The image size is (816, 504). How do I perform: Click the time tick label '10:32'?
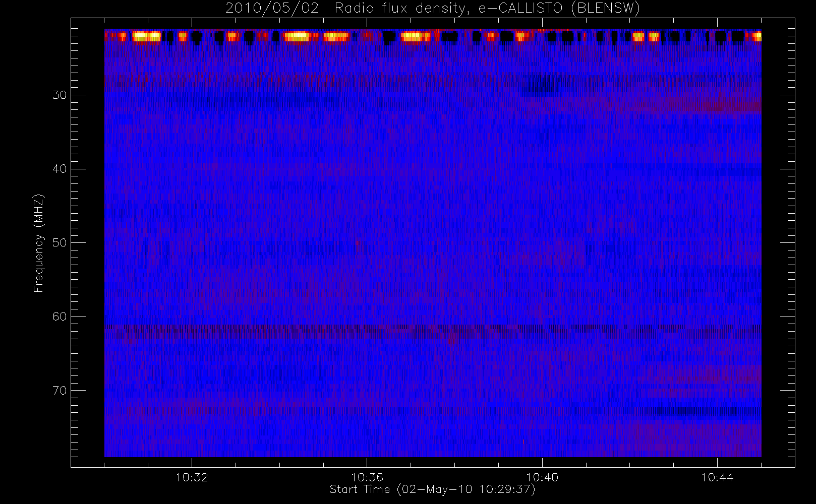click(192, 477)
